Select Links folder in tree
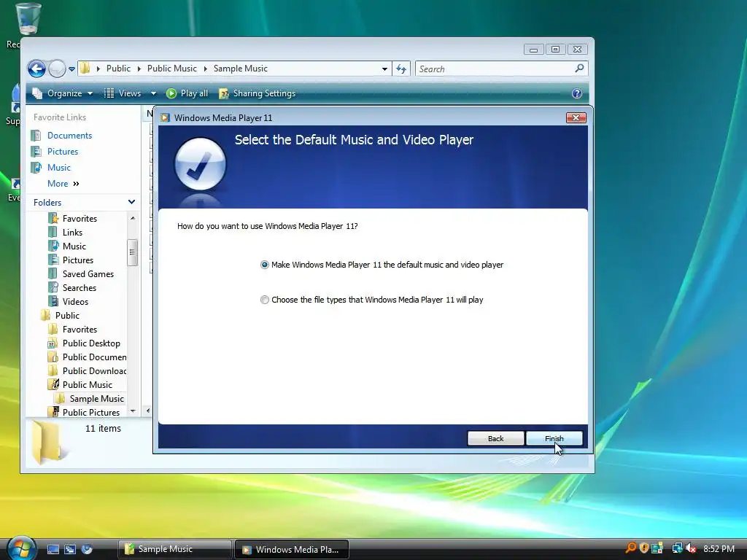Viewport: 747px width, 560px height. point(72,233)
